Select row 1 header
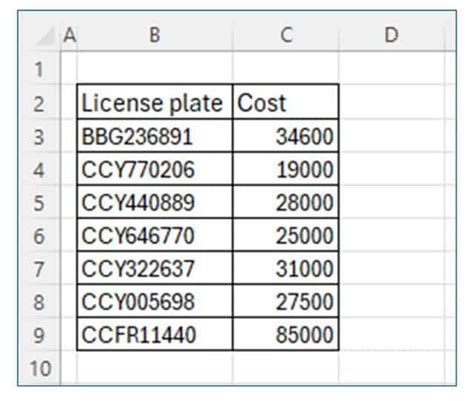This screenshot has height=401, width=474. (x=39, y=69)
